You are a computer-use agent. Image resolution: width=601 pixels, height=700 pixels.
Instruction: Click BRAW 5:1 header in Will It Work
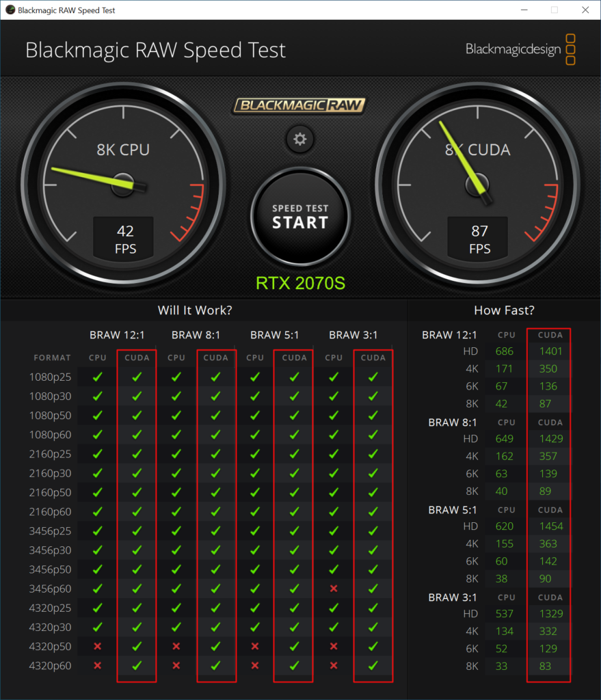275,335
